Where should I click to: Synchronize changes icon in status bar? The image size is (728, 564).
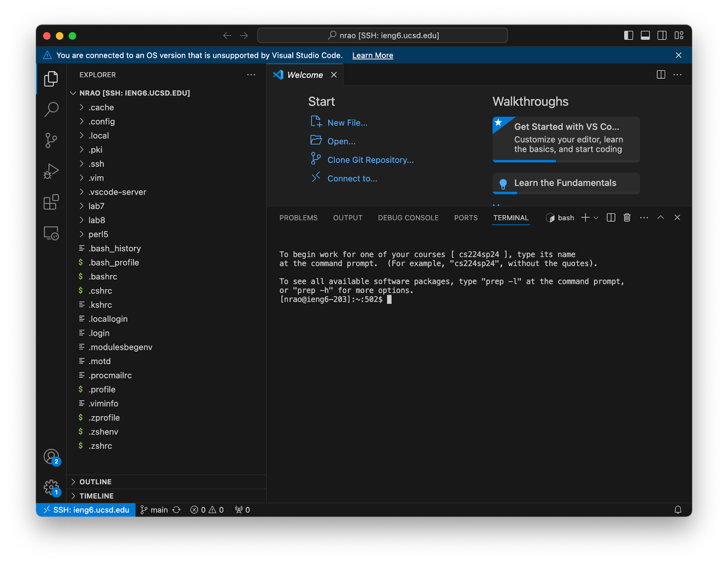coord(177,510)
